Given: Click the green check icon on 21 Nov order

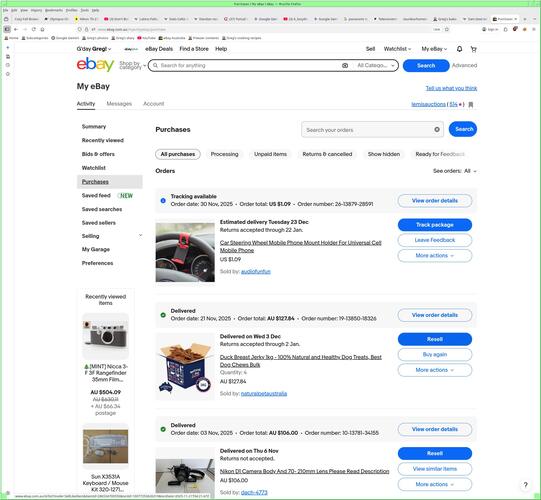Looking at the screenshot, I should click(163, 315).
